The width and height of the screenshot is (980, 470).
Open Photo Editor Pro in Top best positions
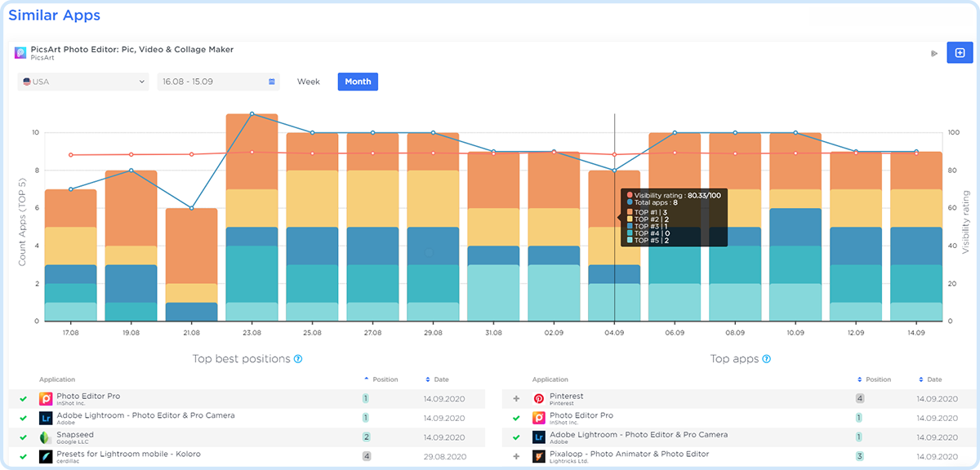click(x=88, y=397)
